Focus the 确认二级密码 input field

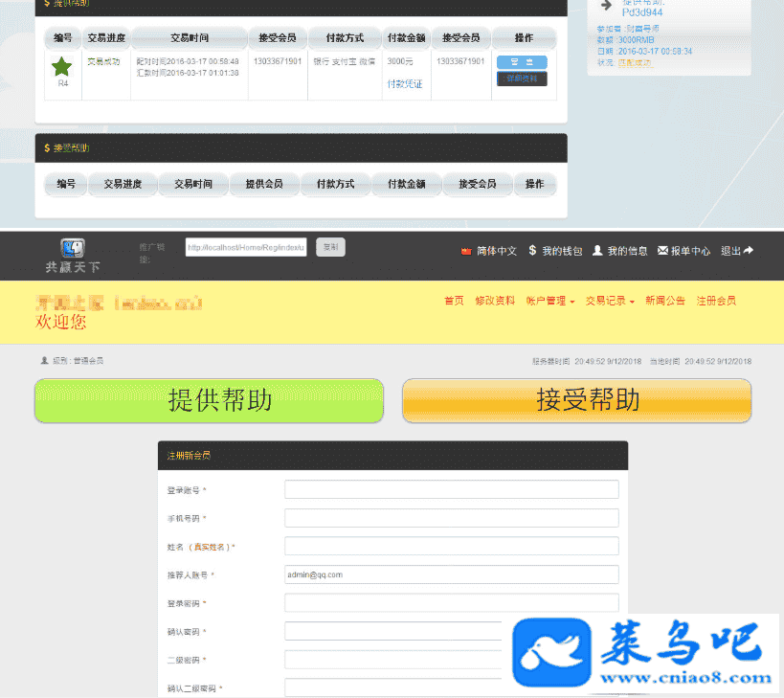coord(393,687)
